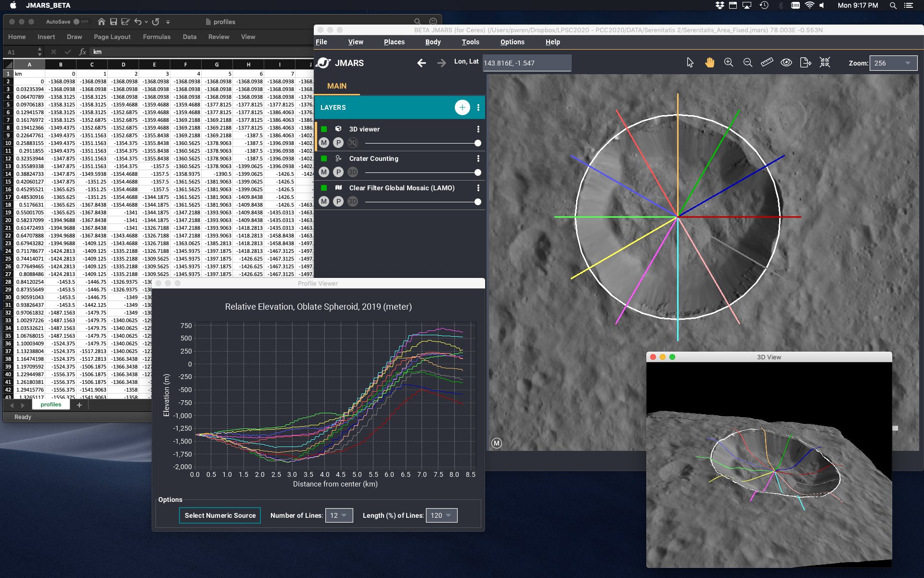Select the Pan hand tool
The height and width of the screenshot is (578, 924).
point(709,63)
